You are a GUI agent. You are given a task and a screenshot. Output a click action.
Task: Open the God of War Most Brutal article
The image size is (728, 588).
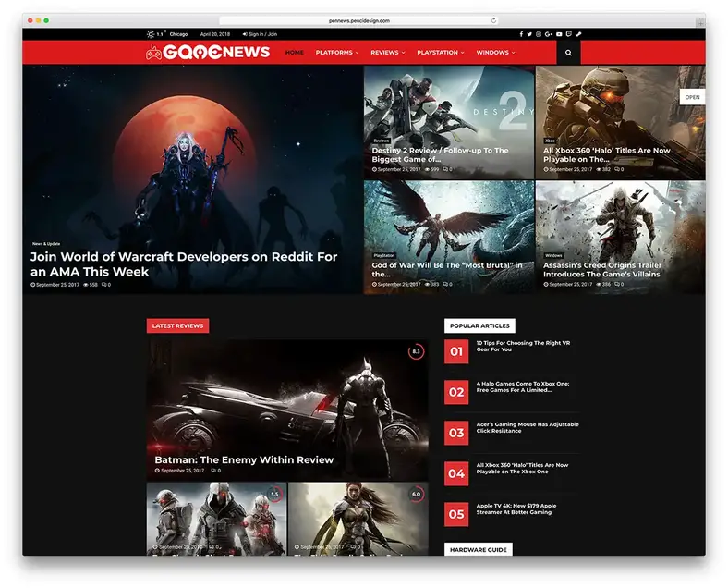tap(447, 269)
